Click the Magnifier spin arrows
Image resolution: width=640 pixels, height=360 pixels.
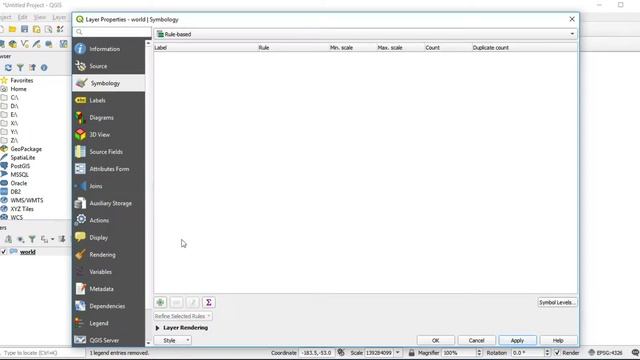pyautogui.click(x=479, y=353)
